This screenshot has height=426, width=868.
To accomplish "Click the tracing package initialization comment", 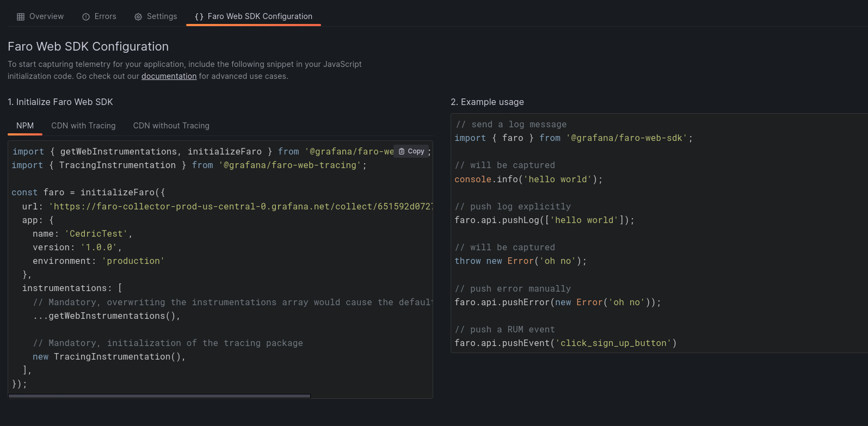I will pyautogui.click(x=168, y=343).
